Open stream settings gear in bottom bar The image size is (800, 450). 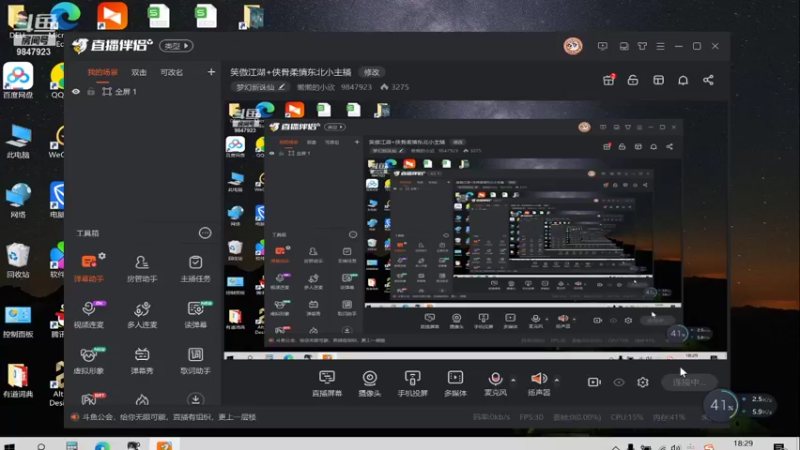pos(643,382)
